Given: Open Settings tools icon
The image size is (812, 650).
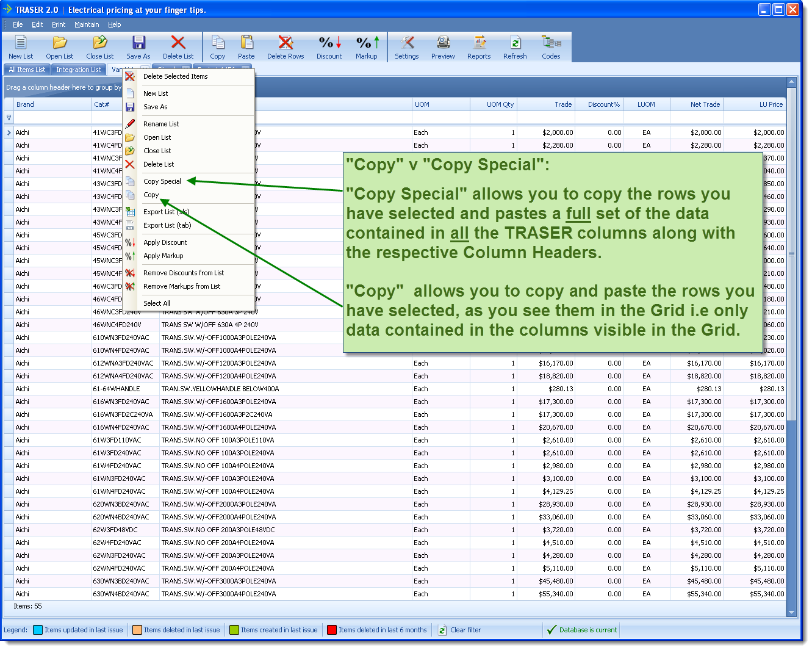Looking at the screenshot, I should point(407,42).
